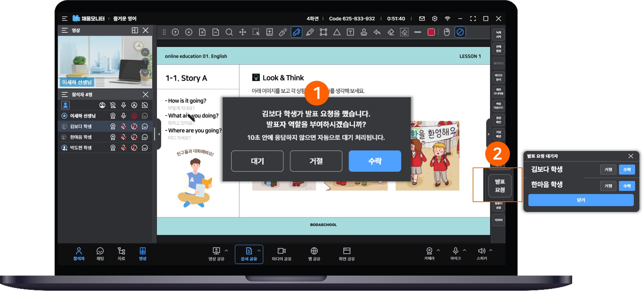The width and height of the screenshot is (644, 297).
Task: Click the 거절 button in dialog
Action: coord(316,161)
